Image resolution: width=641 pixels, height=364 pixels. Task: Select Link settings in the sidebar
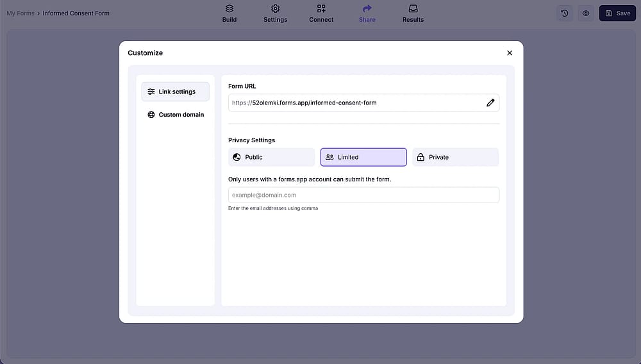coord(176,92)
